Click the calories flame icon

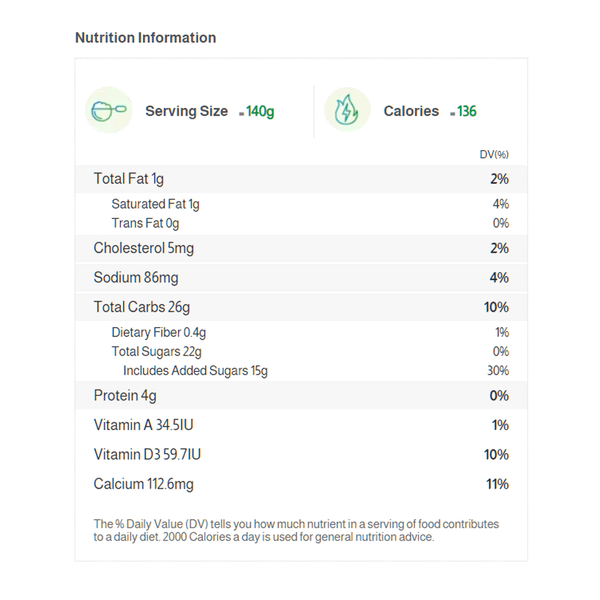(x=347, y=110)
